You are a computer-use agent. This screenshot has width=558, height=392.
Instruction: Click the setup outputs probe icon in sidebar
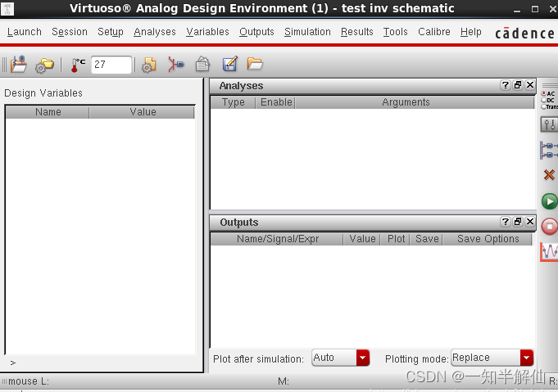click(549, 150)
